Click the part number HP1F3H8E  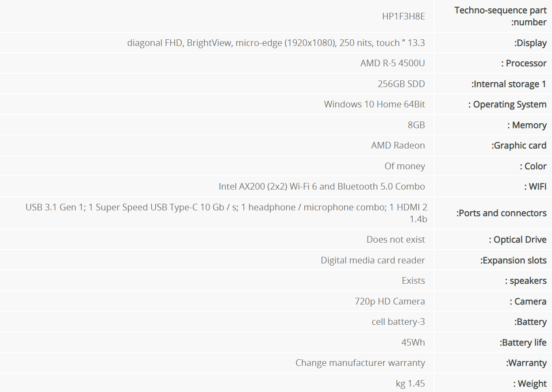(403, 16)
